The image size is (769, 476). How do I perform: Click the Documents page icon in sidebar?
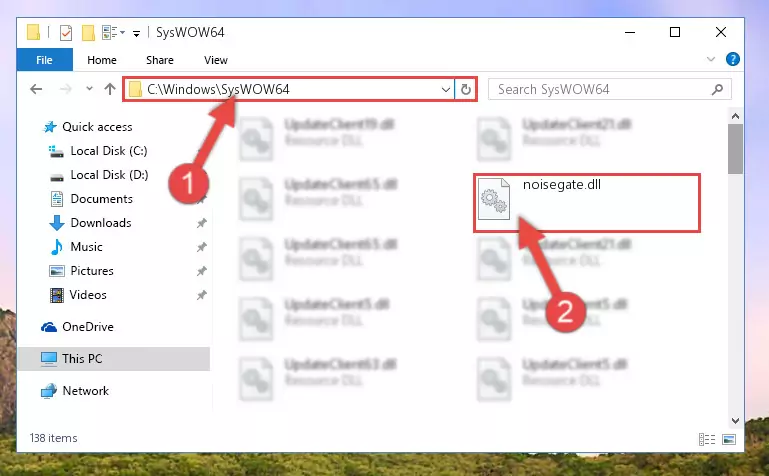click(57, 199)
